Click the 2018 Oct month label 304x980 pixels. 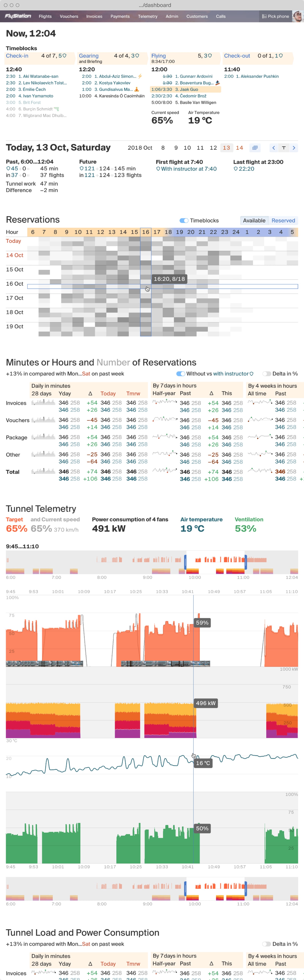click(x=140, y=148)
